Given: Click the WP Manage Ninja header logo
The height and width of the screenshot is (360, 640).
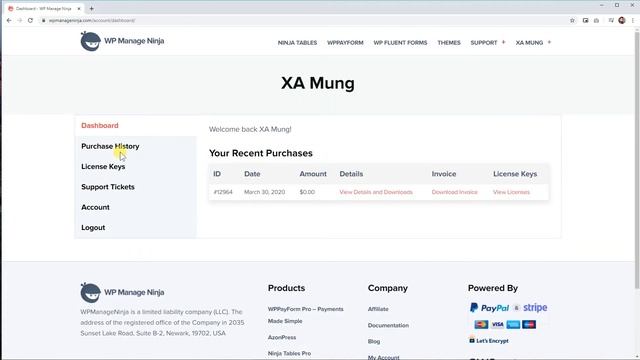Looking at the screenshot, I should coord(122,41).
